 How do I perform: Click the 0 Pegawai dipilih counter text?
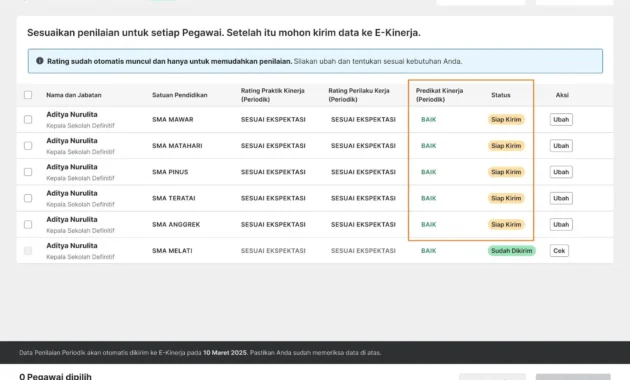pyautogui.click(x=55, y=376)
